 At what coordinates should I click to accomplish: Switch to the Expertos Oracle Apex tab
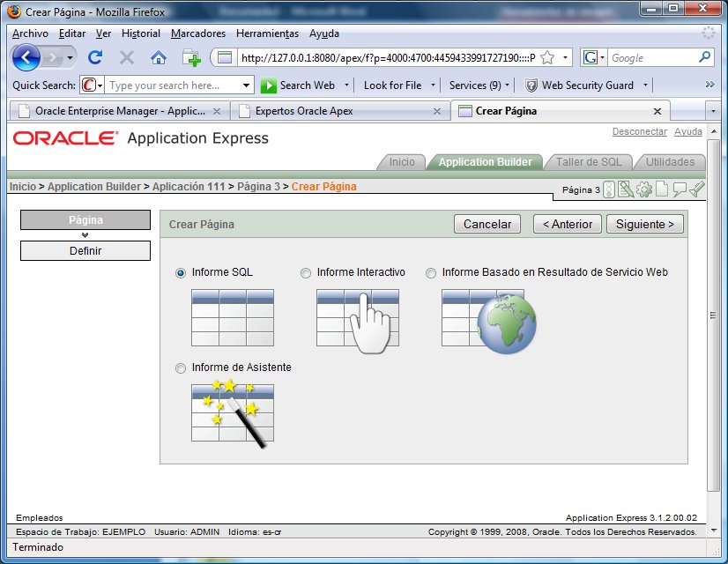[339, 111]
